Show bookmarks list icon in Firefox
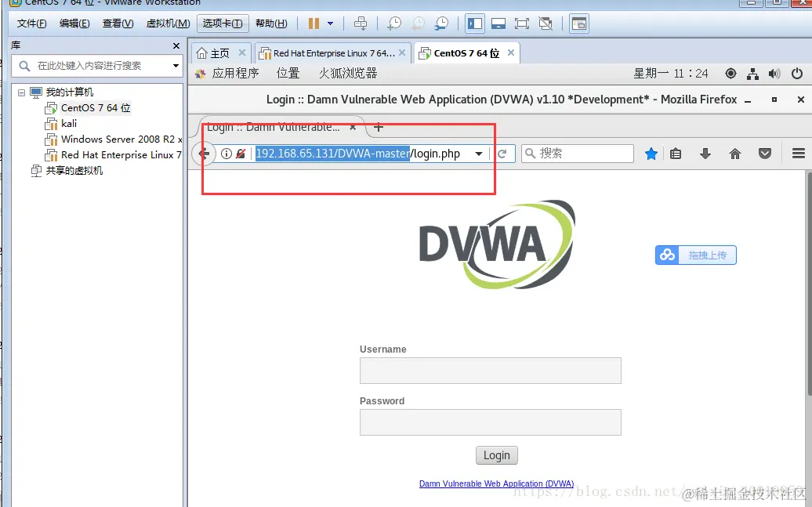Viewport: 812px width, 507px height. pyautogui.click(x=676, y=154)
